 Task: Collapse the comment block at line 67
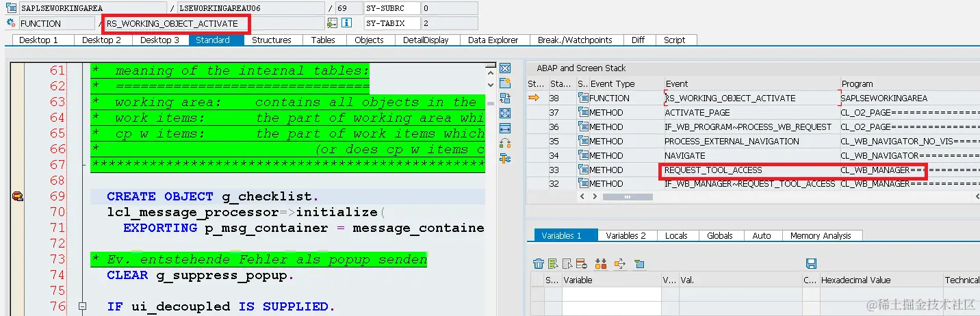click(x=83, y=165)
